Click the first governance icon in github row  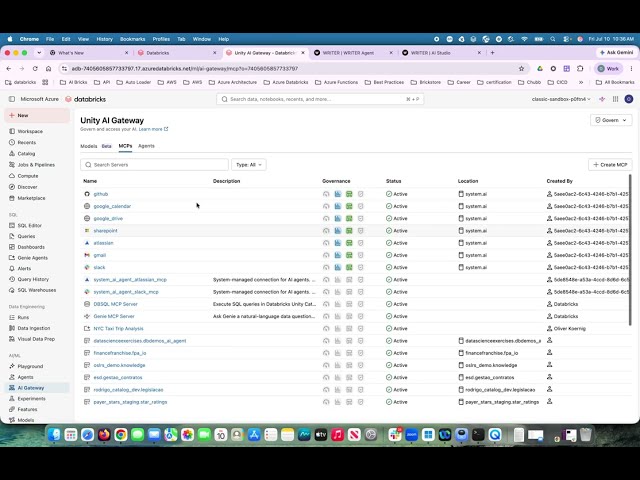coord(326,194)
